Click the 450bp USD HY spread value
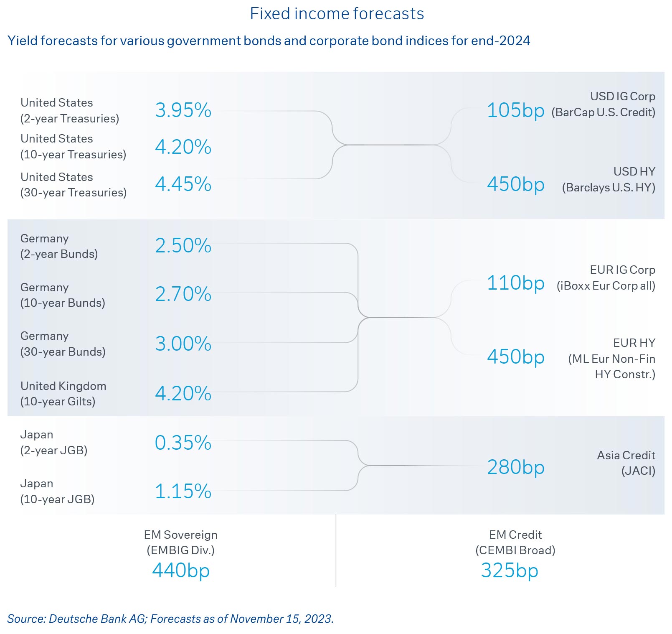 515,184
